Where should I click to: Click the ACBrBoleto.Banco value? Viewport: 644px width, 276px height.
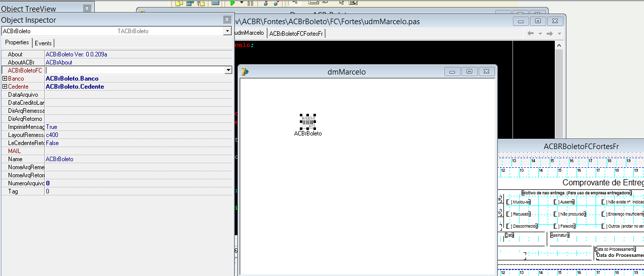click(72, 79)
